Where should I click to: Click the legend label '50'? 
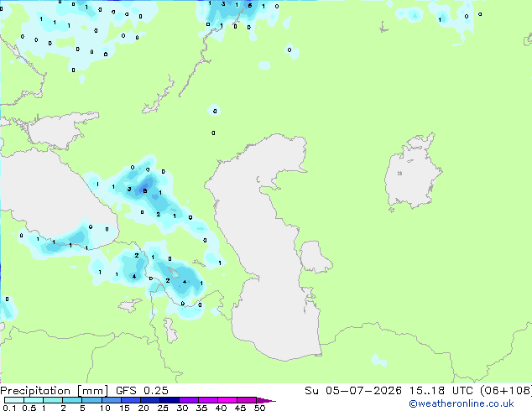coord(259,408)
